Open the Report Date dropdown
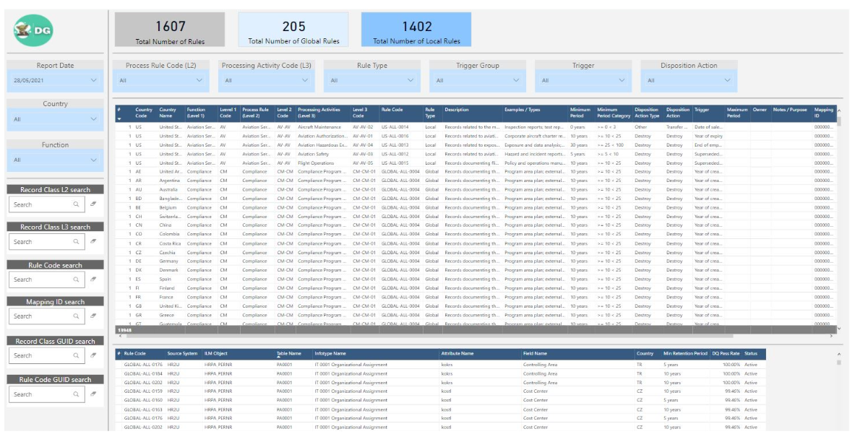The image size is (868, 442). [x=56, y=80]
